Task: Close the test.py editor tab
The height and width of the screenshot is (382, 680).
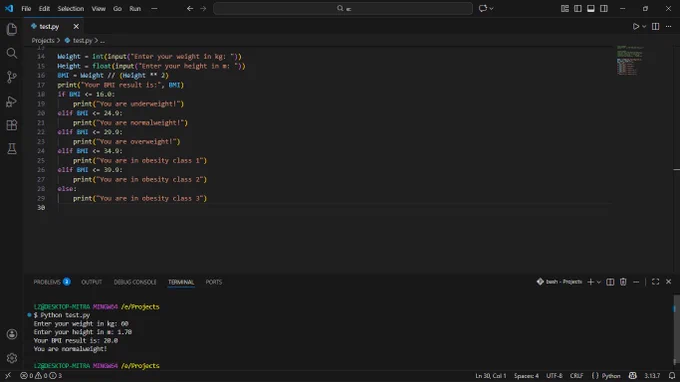Action: [76, 26]
